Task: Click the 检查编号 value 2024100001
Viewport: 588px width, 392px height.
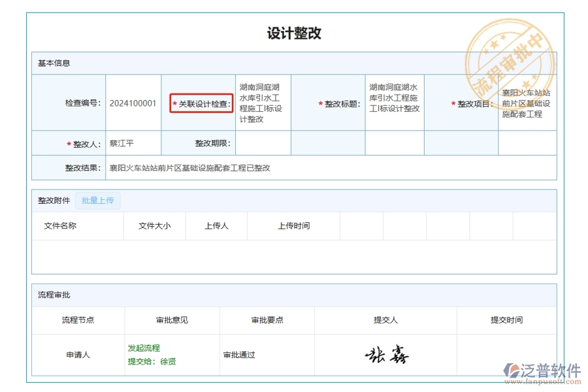Action: pyautogui.click(x=133, y=103)
